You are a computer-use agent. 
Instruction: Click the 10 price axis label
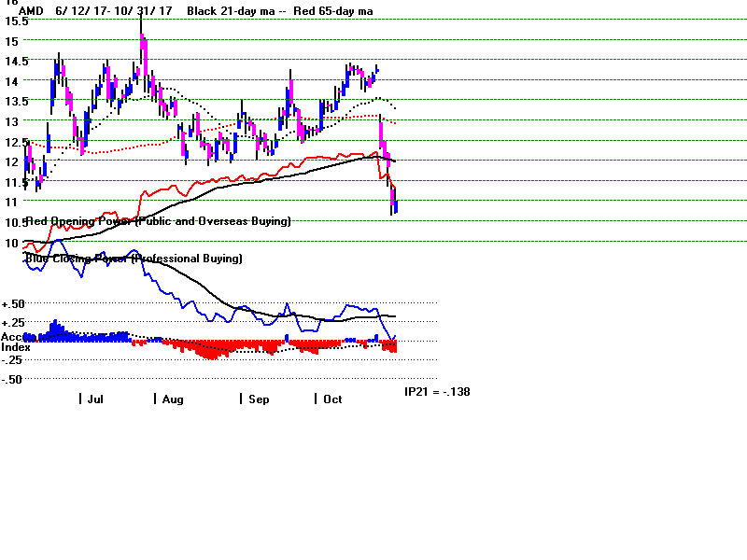9,242
